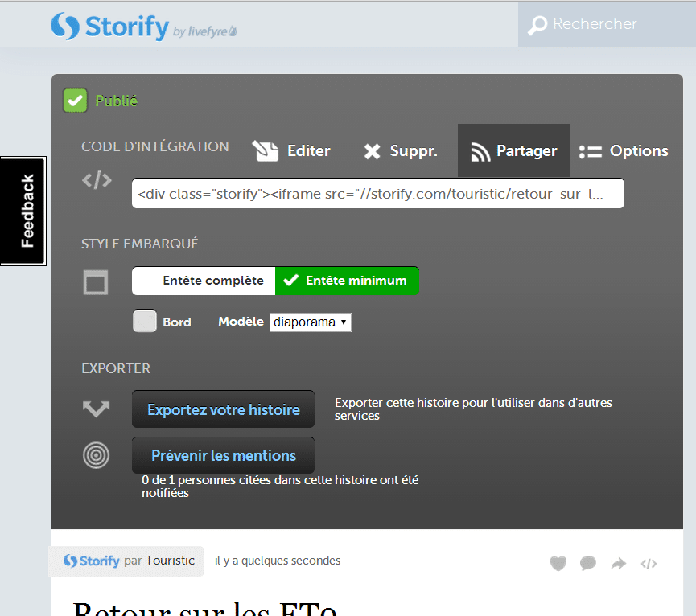Click the 'EXPORTER' heading
The width and height of the screenshot is (696, 616).
pos(116,368)
